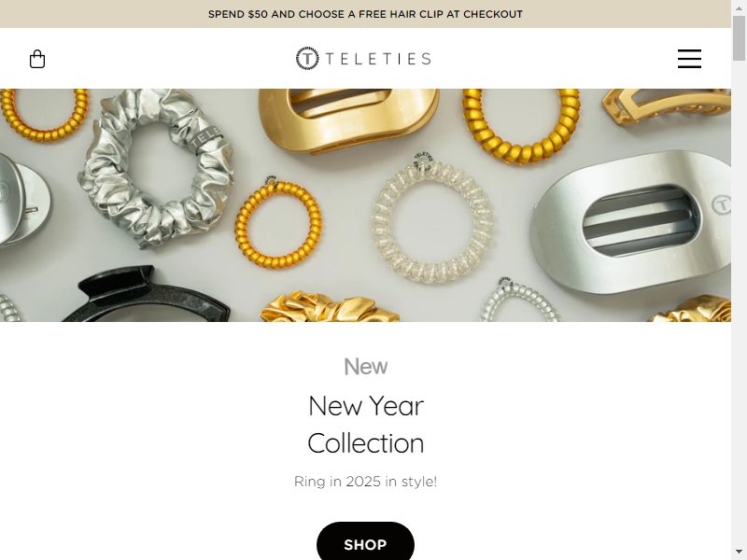Click the vertical scrollbar thumb
Screen dimensions: 747x560
739,38
